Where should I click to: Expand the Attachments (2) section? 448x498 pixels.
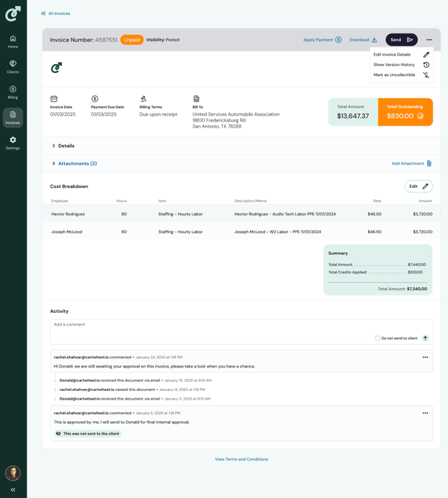click(74, 163)
